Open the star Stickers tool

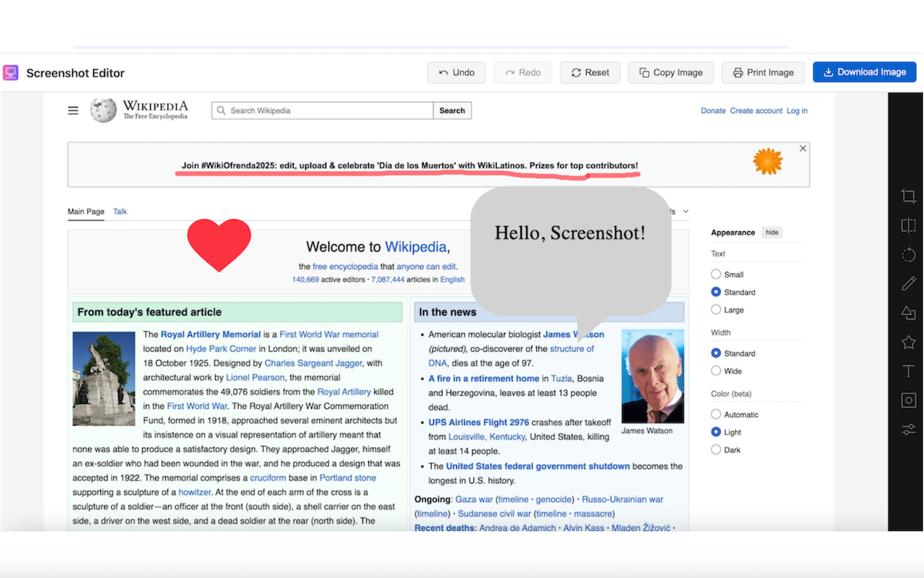[x=908, y=342]
